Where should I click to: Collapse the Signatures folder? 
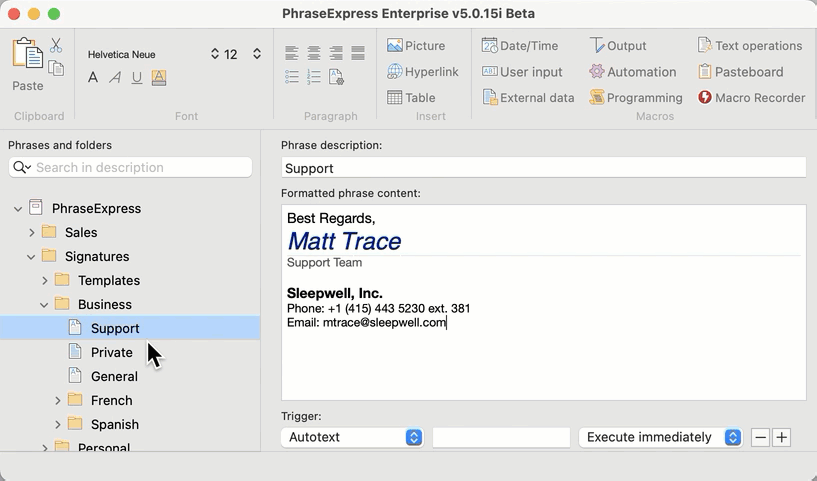(31, 257)
